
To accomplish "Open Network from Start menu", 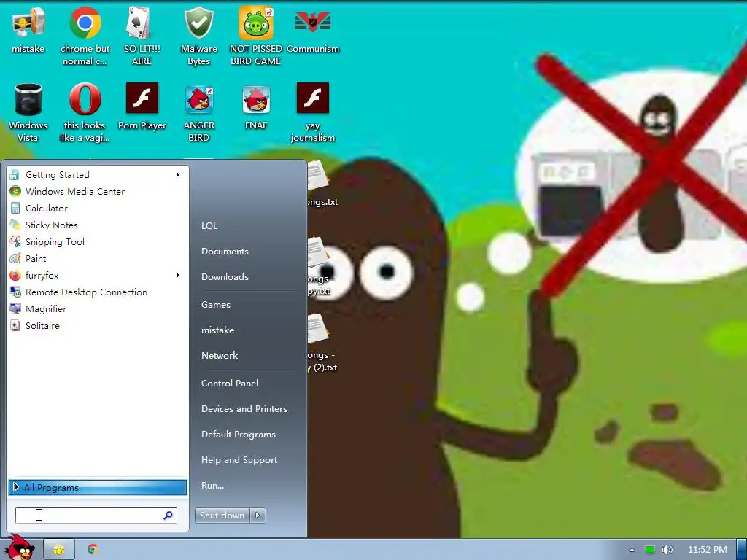I will pos(220,356).
